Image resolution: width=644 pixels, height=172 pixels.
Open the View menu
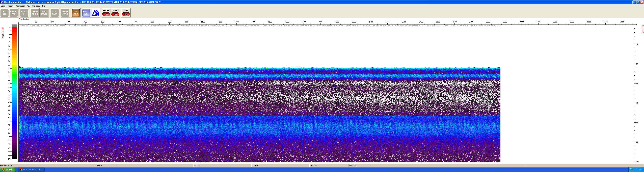click(x=29, y=6)
